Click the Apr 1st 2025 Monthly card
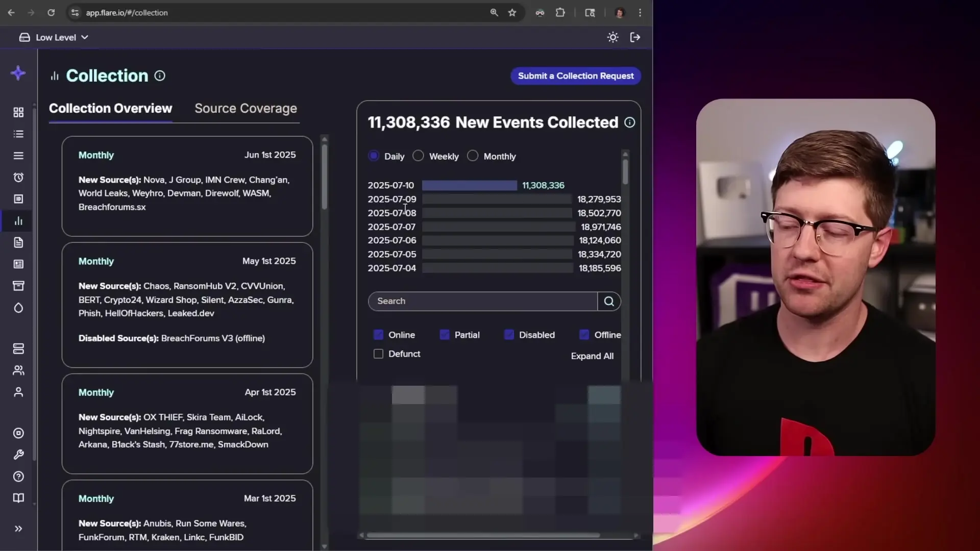This screenshot has width=980, height=551. (187, 424)
